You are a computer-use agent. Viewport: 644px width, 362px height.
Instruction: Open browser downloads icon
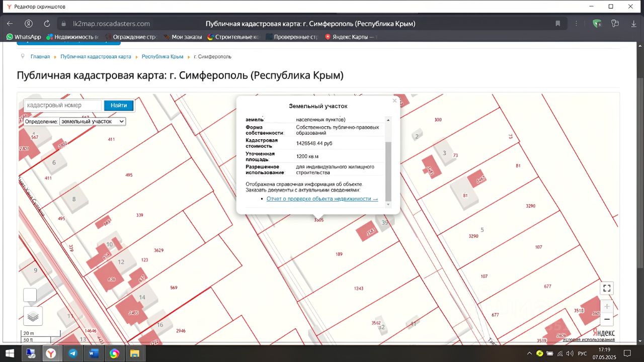(633, 24)
